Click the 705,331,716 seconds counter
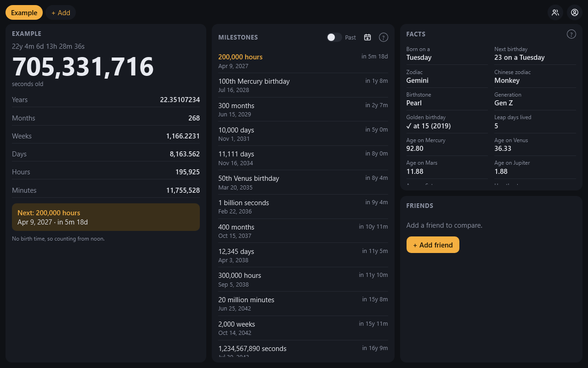 (83, 67)
